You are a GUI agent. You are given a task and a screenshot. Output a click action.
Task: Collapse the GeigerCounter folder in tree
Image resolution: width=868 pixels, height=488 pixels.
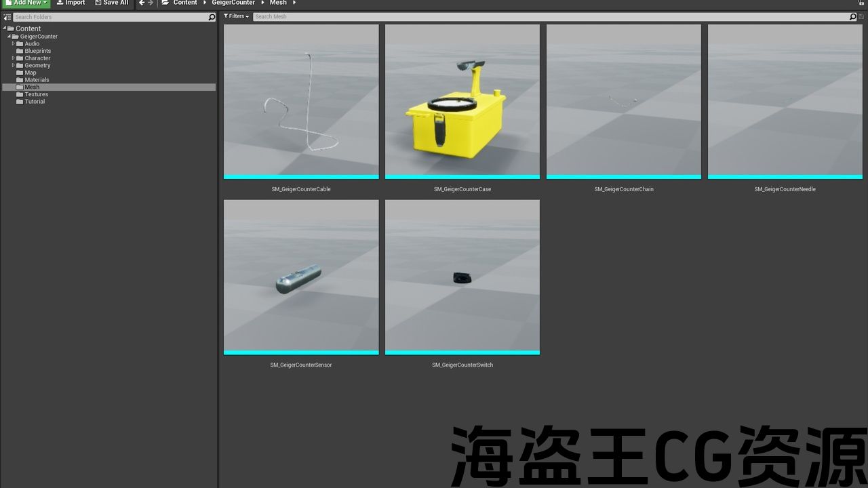pos(9,37)
